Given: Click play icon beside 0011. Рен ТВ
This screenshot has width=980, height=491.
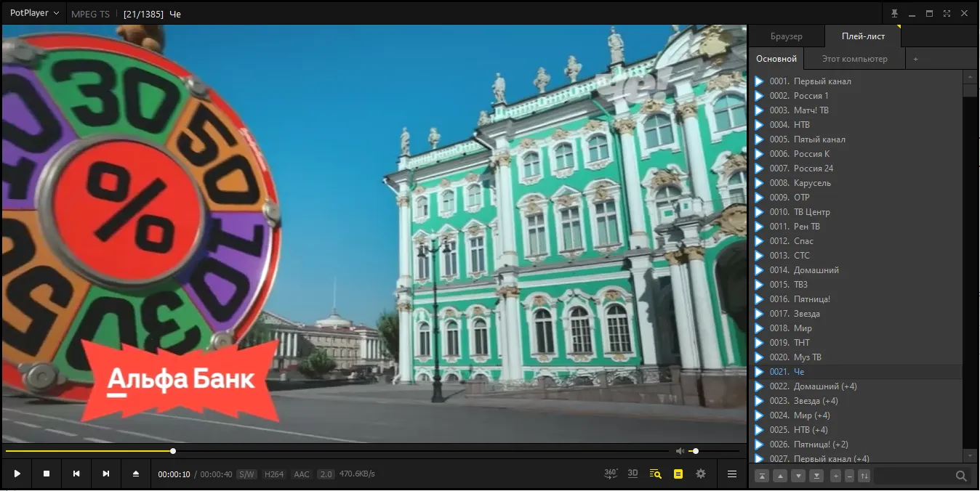Looking at the screenshot, I should point(759,227).
